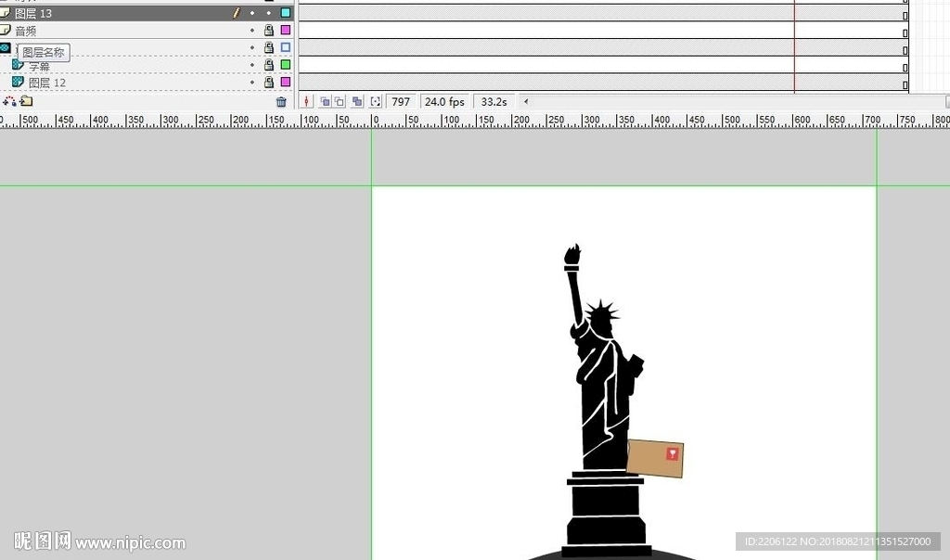Click the 图层名称 tooltip label
The image size is (950, 560).
coord(44,53)
